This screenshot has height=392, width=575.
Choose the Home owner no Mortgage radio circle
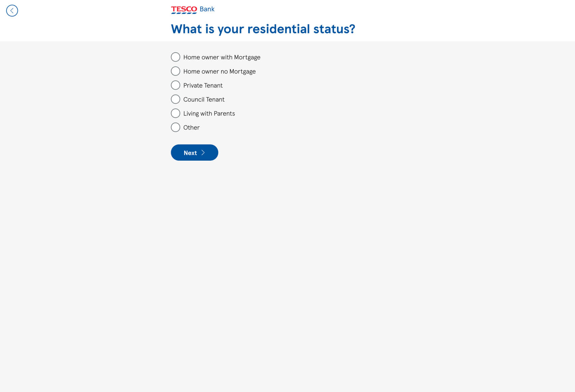[175, 71]
